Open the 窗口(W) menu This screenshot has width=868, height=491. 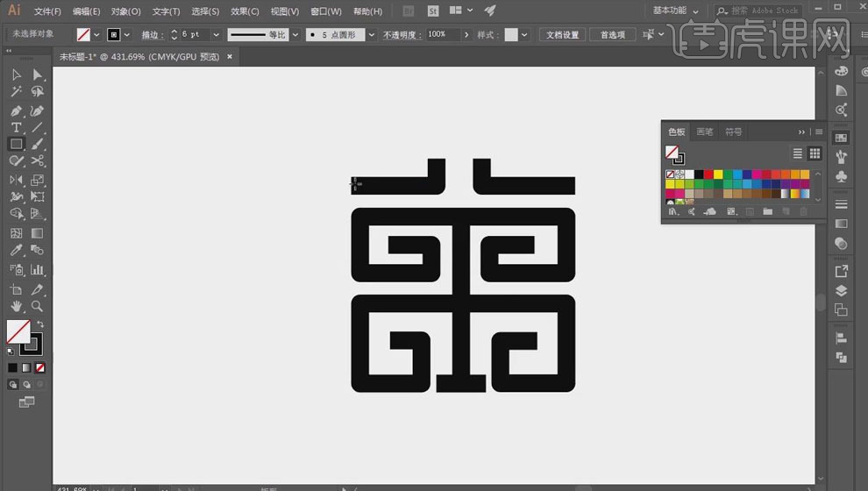[325, 11]
